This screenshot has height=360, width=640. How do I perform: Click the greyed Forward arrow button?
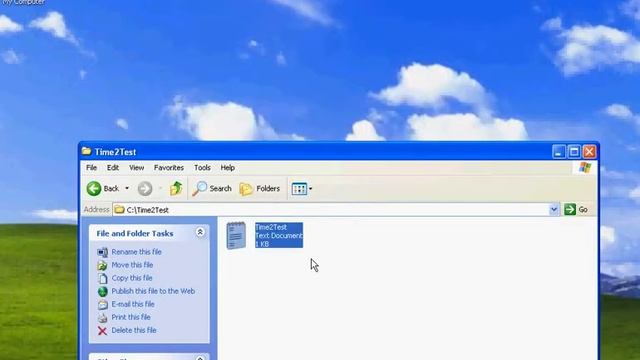[x=145, y=189]
